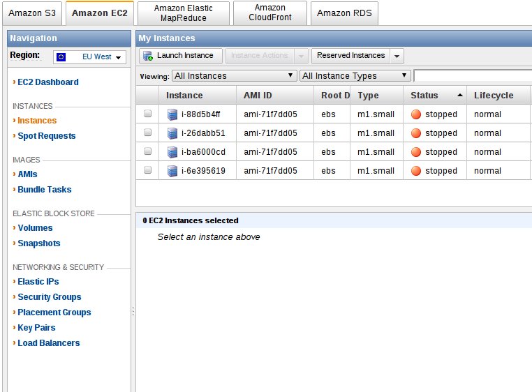The height and width of the screenshot is (392, 532).
Task: Open AMIs in navigation
Action: [x=27, y=174]
